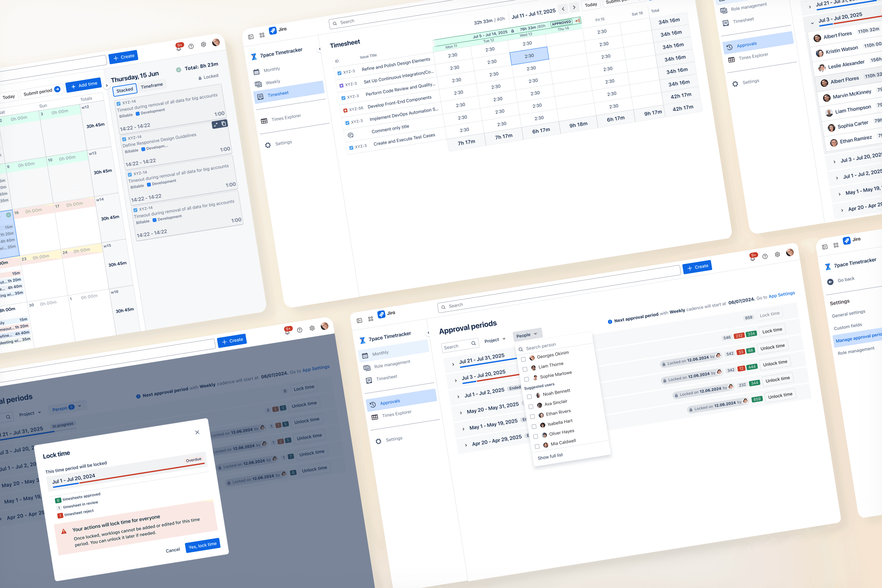
Task: Tick the Noah Bennett checkbox
Action: coord(529,396)
